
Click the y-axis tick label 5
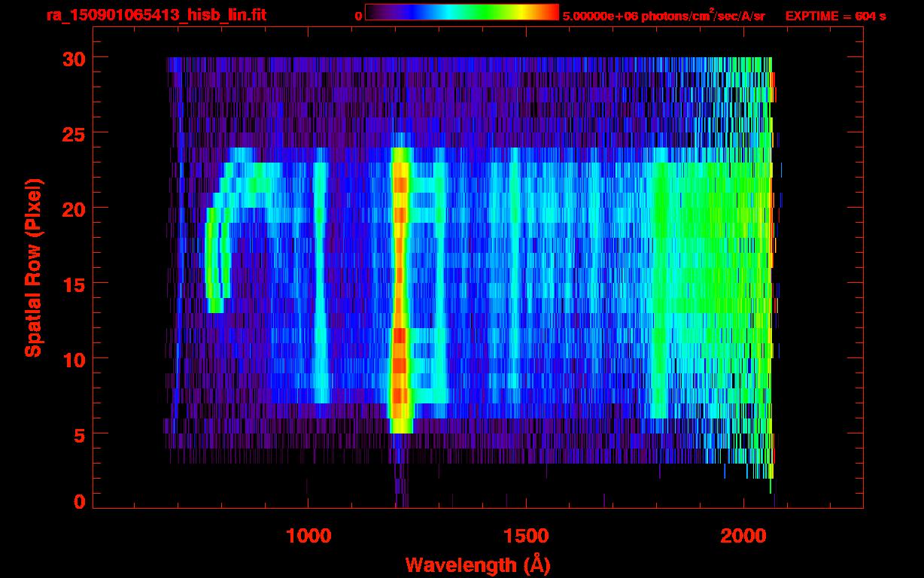[78, 434]
